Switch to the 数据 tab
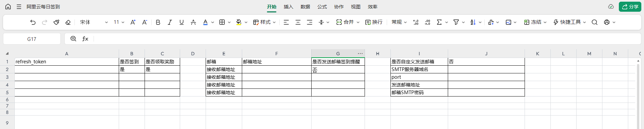644x129 pixels. point(305,7)
